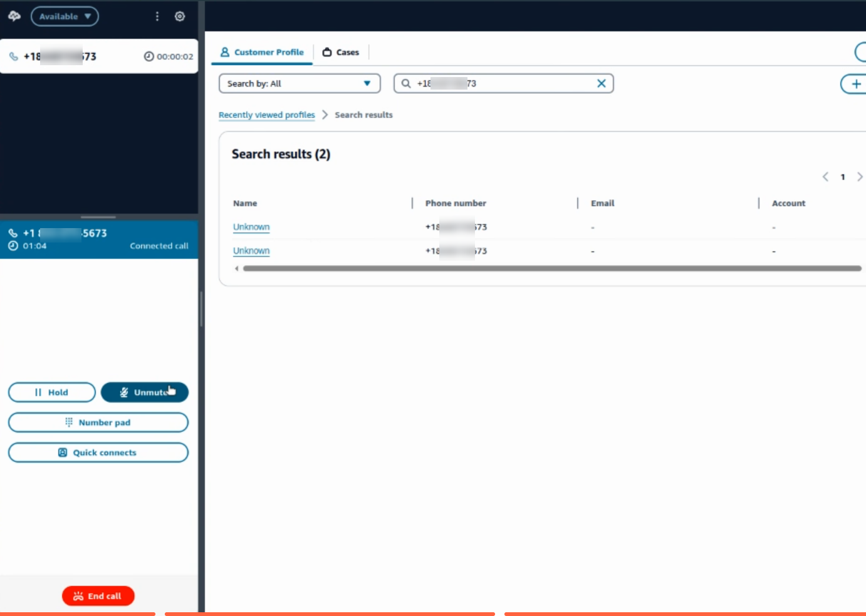
Task: Switch to the Cases tab
Action: [x=341, y=52]
